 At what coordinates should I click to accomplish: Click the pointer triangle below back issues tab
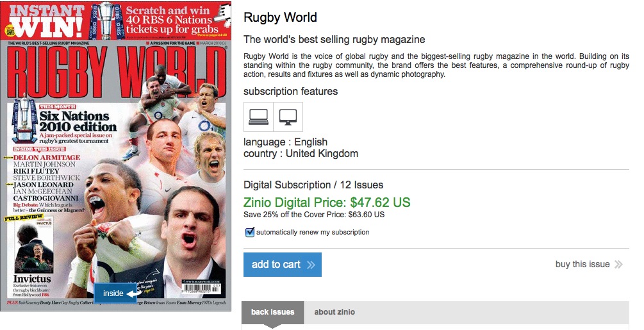click(x=272, y=327)
